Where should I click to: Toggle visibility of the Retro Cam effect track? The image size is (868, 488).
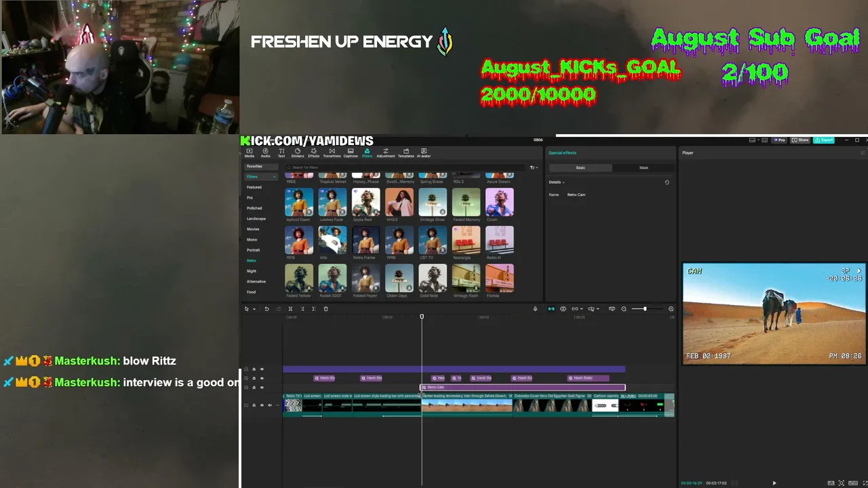[262, 387]
